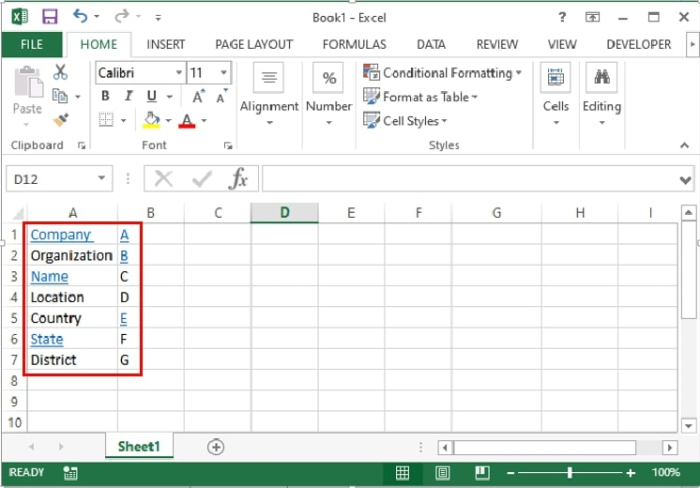Record macro status bar icon
Image resolution: width=700 pixels, height=488 pixels.
[70, 473]
